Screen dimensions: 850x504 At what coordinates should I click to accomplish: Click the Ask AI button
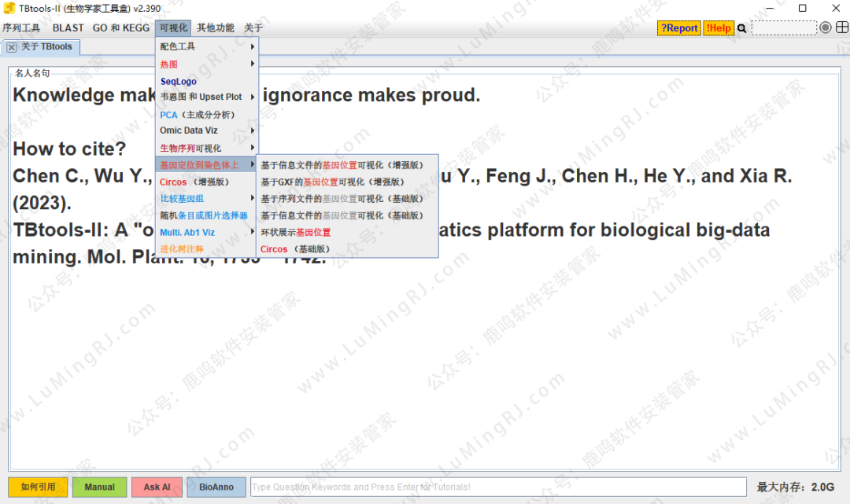pyautogui.click(x=157, y=487)
